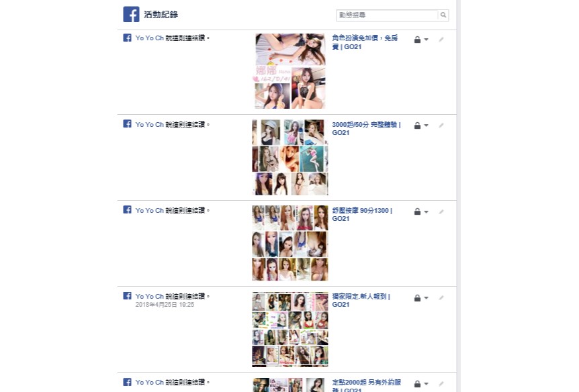Focus the activity search input field
This screenshot has width=579, height=392.
(387, 15)
